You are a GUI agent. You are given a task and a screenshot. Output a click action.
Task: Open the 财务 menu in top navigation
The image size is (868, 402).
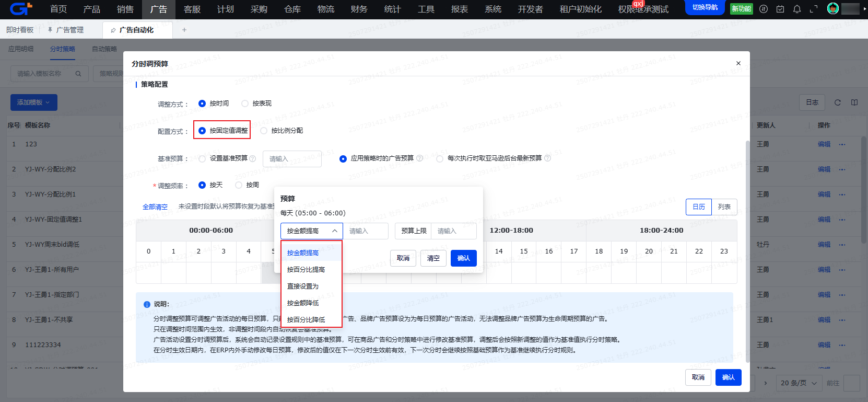pyautogui.click(x=359, y=9)
